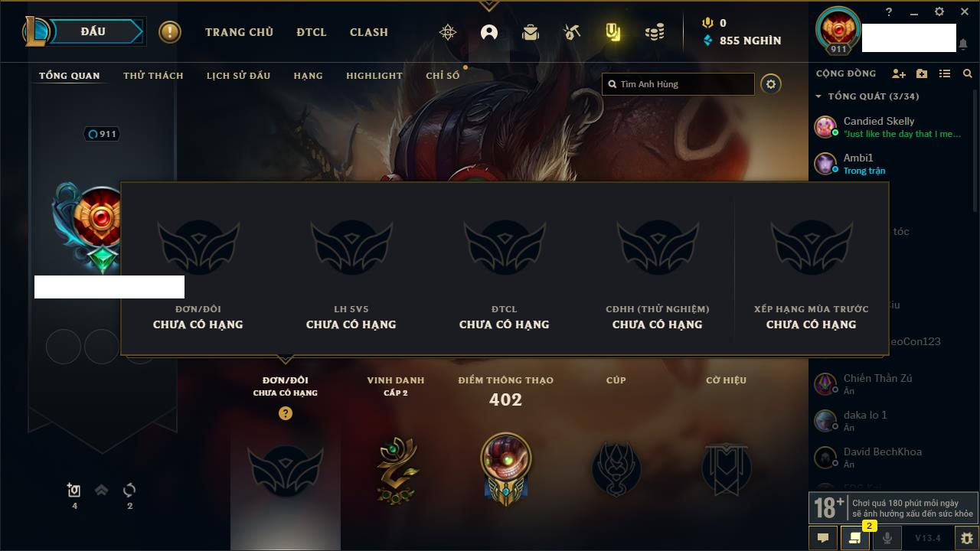Screen dimensions: 980x551
Task: Switch to the LỊCH SỬ ĐẤU tab
Action: [x=238, y=76]
